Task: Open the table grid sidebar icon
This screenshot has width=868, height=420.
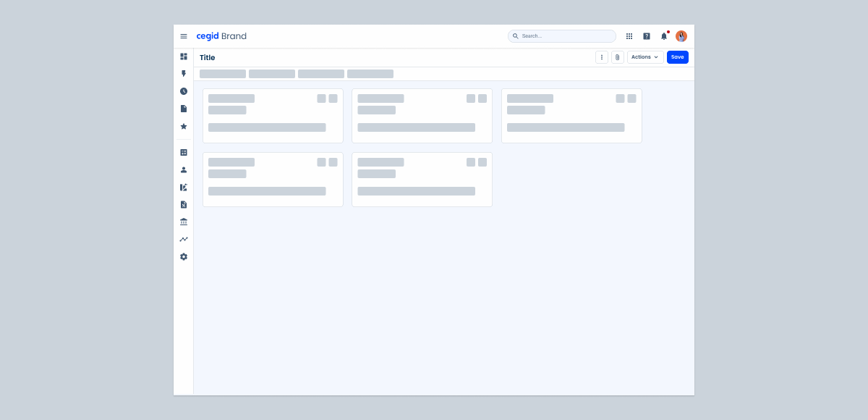Action: [184, 152]
